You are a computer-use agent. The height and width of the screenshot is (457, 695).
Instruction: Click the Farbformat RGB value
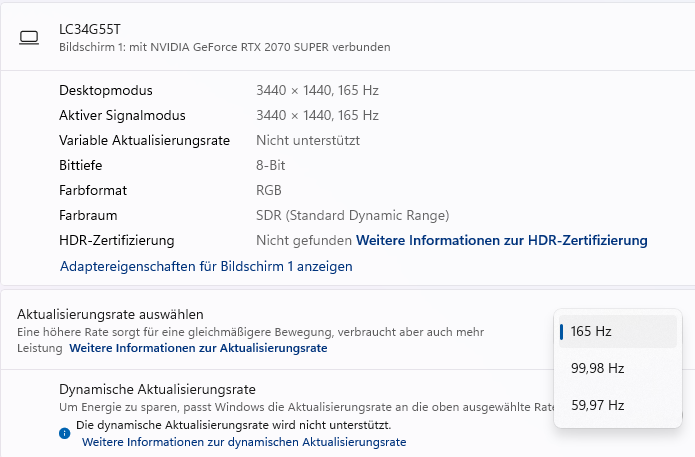coord(269,190)
